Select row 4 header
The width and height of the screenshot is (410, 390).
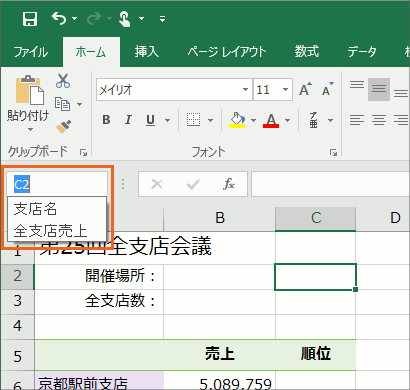point(17,326)
